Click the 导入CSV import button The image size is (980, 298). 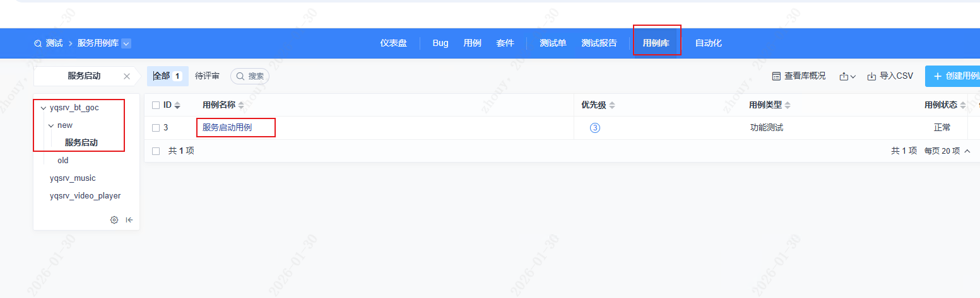click(890, 76)
